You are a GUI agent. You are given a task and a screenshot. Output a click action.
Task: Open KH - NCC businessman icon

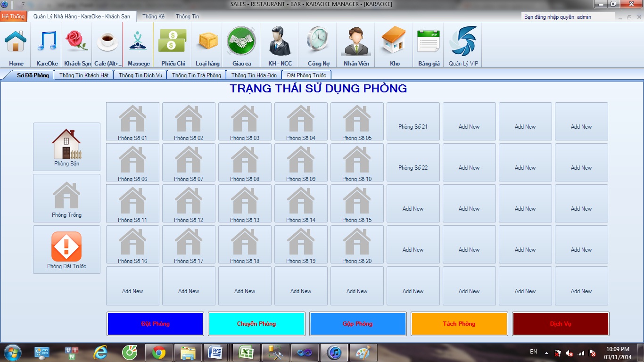pyautogui.click(x=280, y=45)
